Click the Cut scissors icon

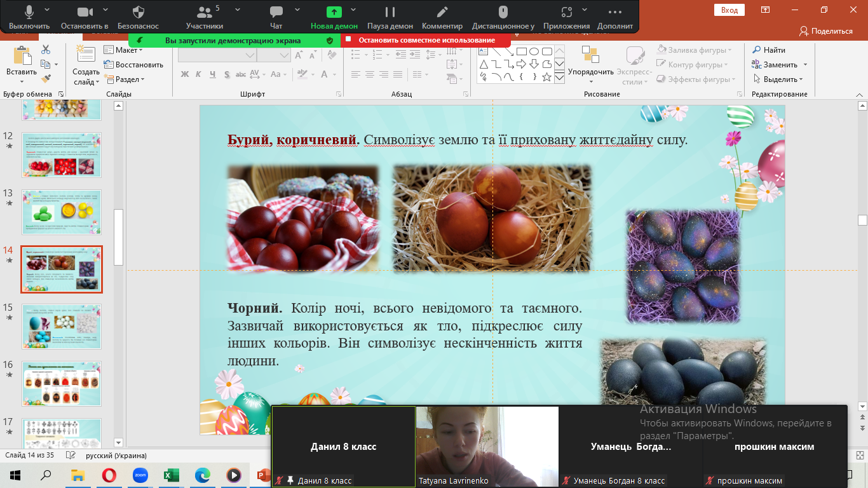pos(46,50)
